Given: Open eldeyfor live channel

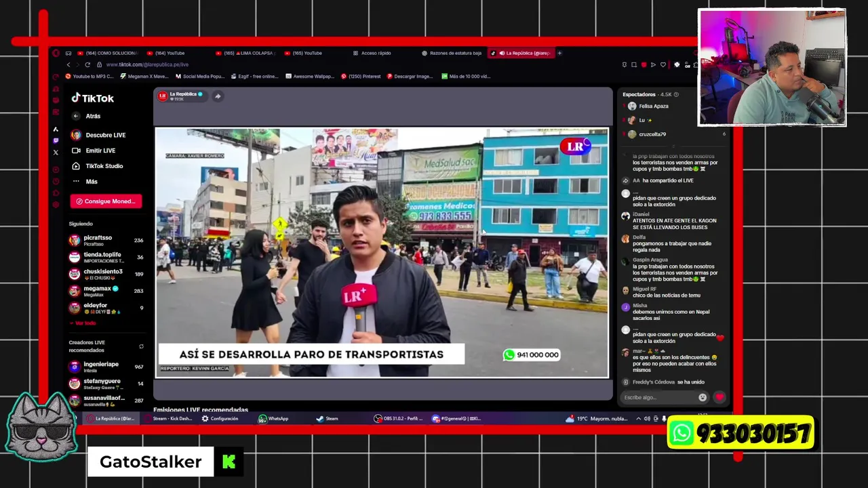Looking at the screenshot, I should [106, 308].
